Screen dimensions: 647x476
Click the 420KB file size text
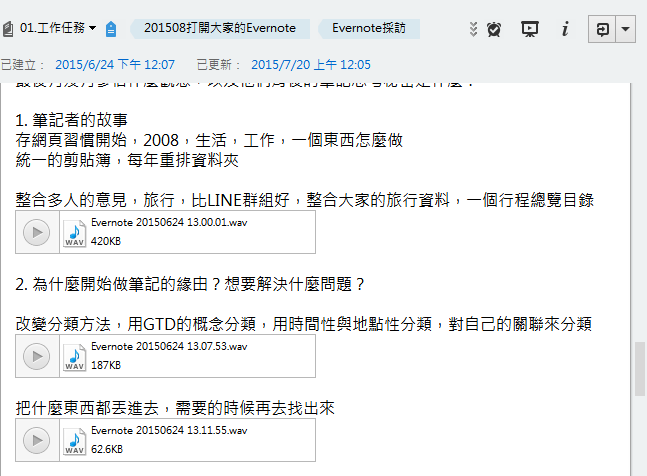(106, 241)
